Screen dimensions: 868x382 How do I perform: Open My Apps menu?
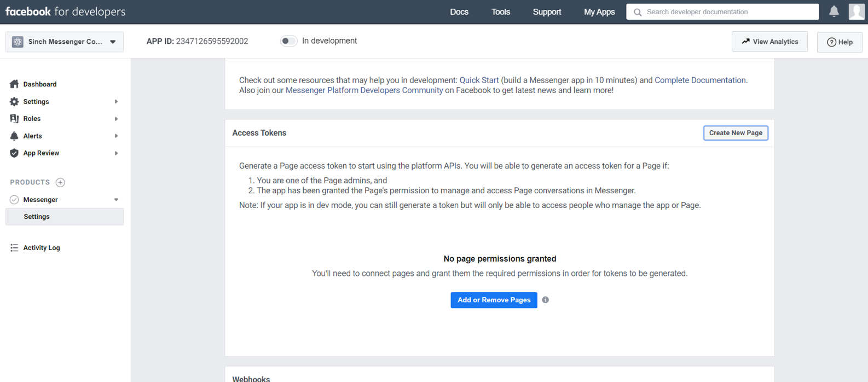tap(599, 11)
